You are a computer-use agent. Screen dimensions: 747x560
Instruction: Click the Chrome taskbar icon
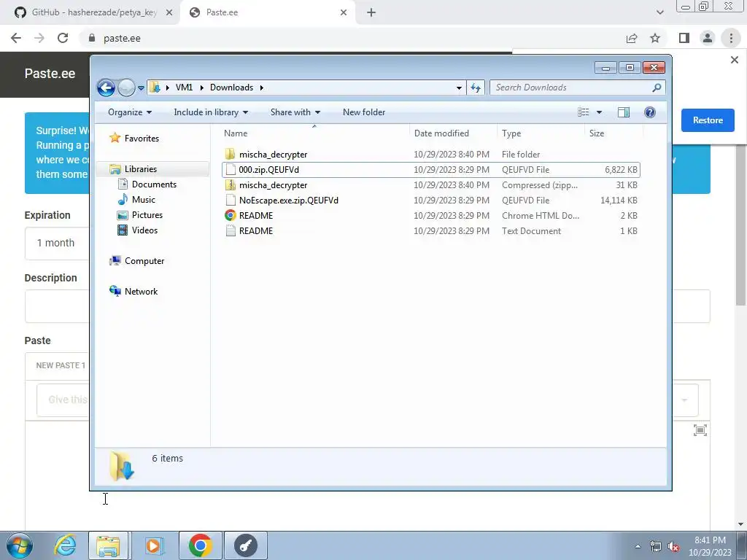pyautogui.click(x=200, y=545)
